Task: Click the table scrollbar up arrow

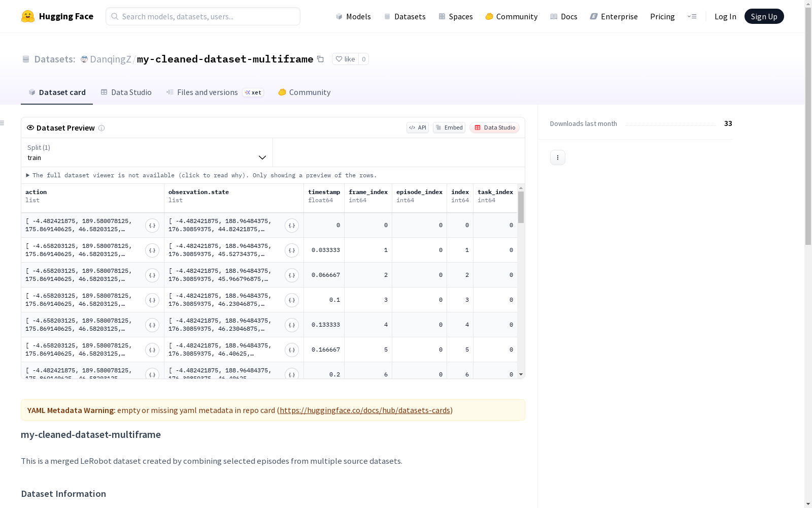Action: point(521,188)
